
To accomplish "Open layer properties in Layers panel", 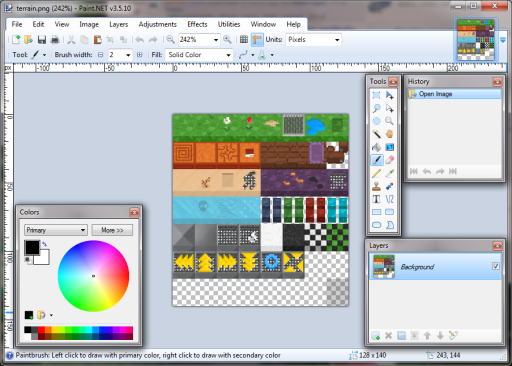I will coord(453,335).
